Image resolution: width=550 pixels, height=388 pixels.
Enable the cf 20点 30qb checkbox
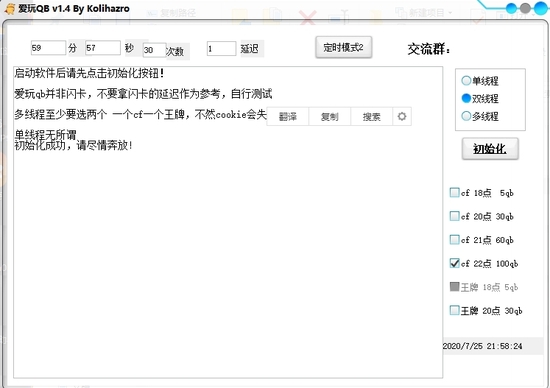click(x=455, y=216)
